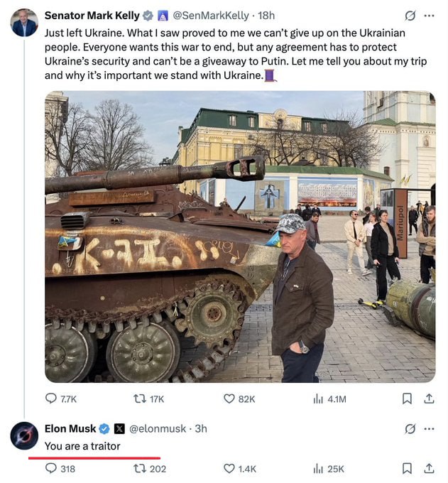Image resolution: width=448 pixels, height=483 pixels.
Task: Open Grok icon on Mark Kelly's tweet
Action: click(410, 16)
